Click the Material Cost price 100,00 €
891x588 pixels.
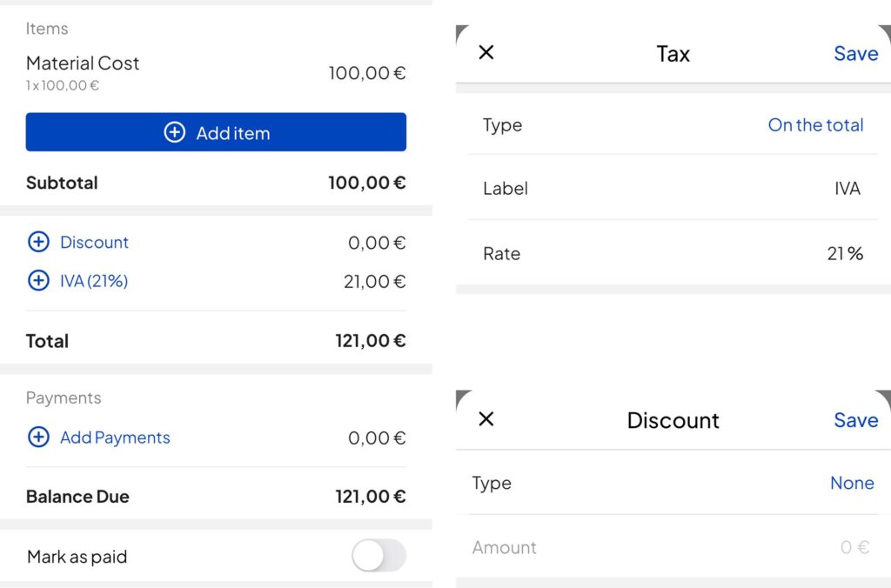(366, 74)
